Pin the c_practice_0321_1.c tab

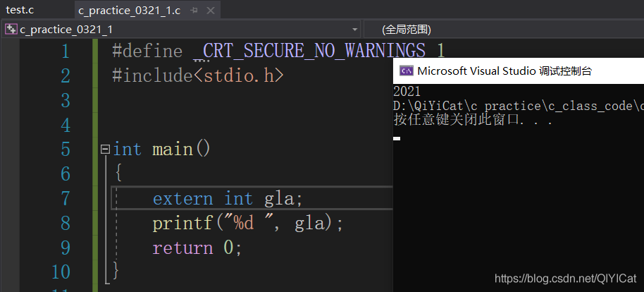coord(194,11)
